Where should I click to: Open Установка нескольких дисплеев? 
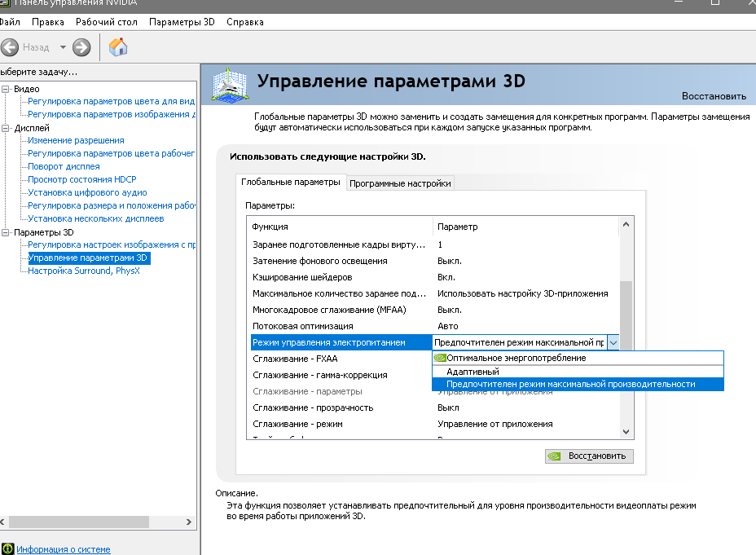pyautogui.click(x=96, y=218)
